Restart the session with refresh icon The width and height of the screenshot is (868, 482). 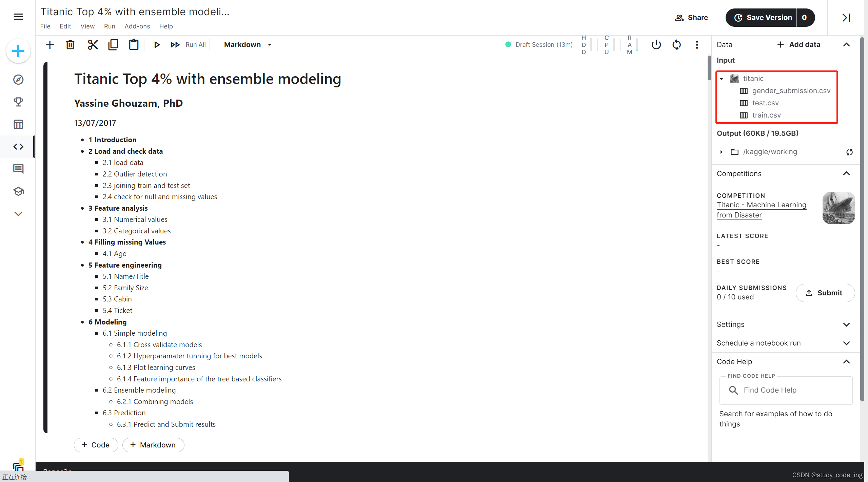click(676, 44)
